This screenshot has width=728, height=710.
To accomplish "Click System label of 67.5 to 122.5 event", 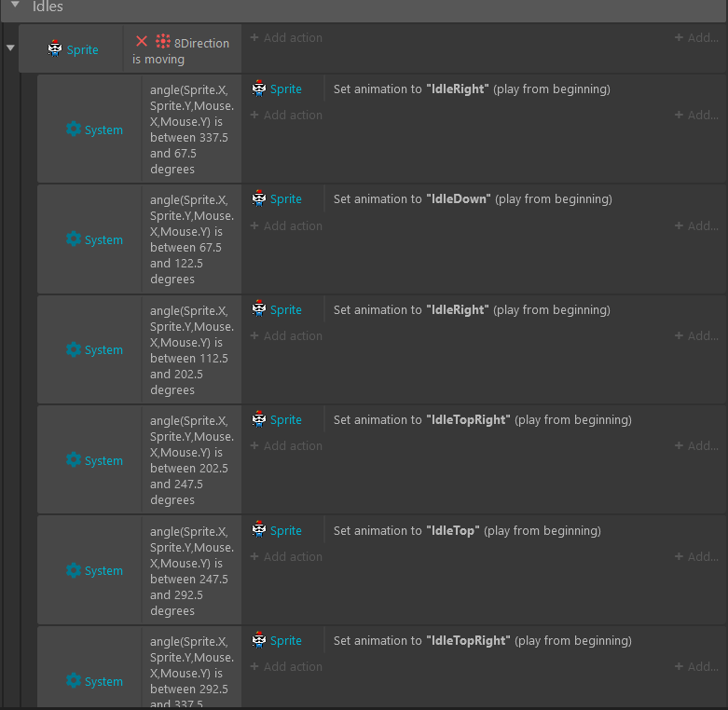I will pos(103,239).
